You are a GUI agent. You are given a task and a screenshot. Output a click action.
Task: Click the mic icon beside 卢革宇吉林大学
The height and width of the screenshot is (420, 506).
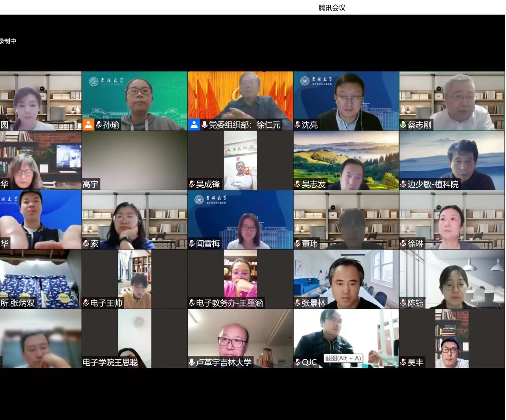[192, 362]
